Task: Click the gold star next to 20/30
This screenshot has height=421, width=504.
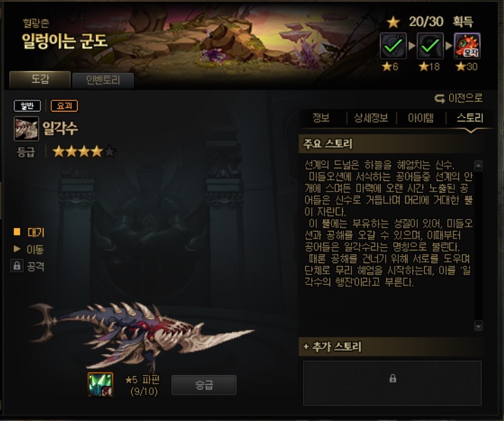Action: (393, 22)
